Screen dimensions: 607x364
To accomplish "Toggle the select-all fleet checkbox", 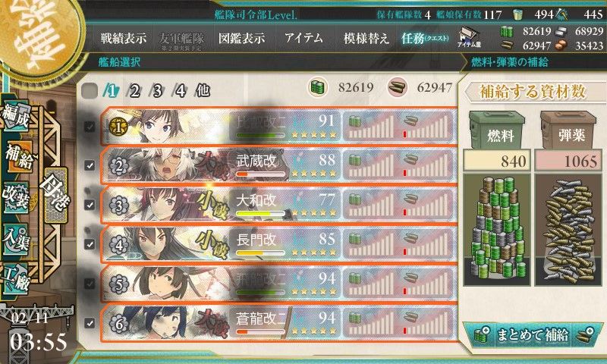I will (x=90, y=91).
